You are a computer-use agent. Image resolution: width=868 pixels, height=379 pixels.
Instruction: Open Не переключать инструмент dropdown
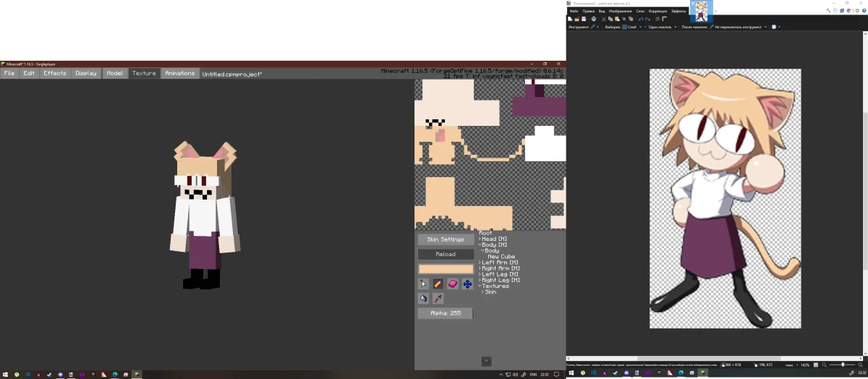[x=739, y=27]
